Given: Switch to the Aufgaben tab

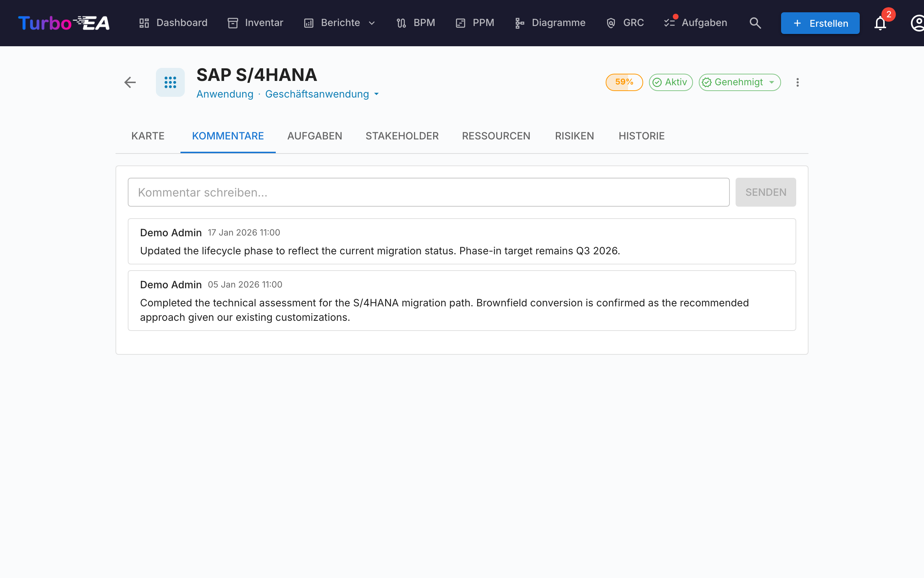Looking at the screenshot, I should tap(315, 136).
